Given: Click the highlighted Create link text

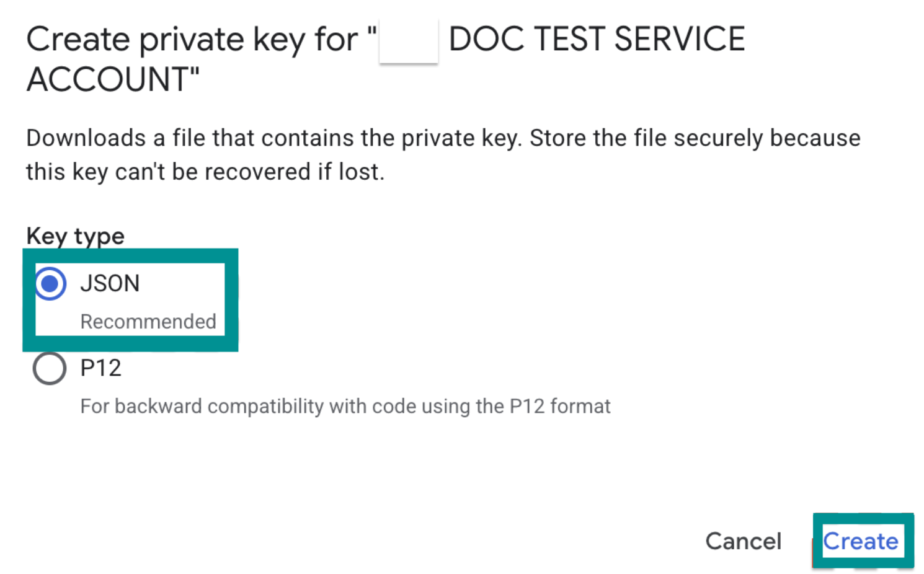Looking at the screenshot, I should [x=861, y=541].
